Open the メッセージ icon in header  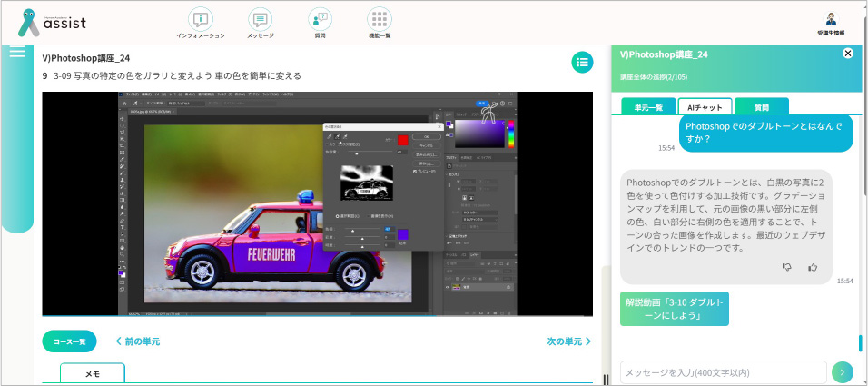click(261, 20)
